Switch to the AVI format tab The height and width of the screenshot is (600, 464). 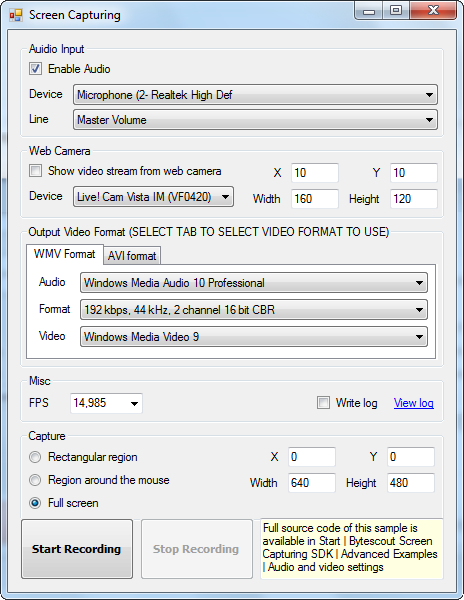[x=132, y=255]
